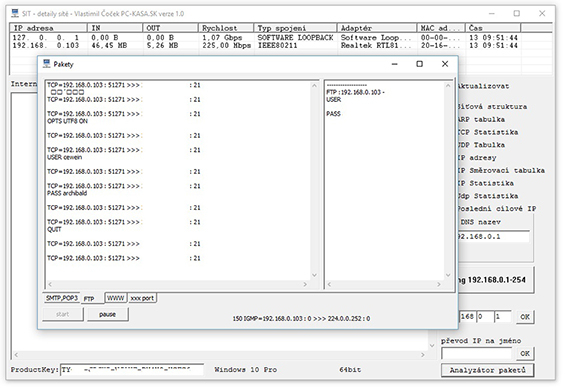Switch to the SMTP,POP3 tab
This screenshot has width=565, height=389.
[x=62, y=298]
